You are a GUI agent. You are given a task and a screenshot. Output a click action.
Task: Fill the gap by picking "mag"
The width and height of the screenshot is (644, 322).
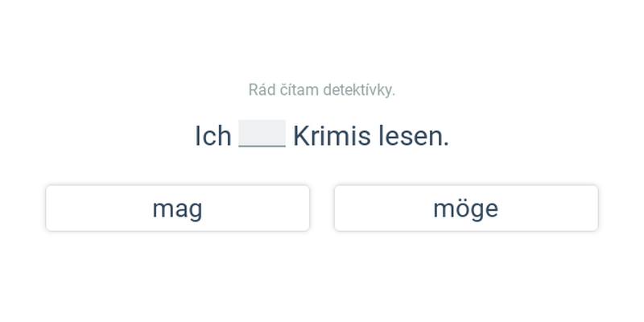tap(177, 208)
